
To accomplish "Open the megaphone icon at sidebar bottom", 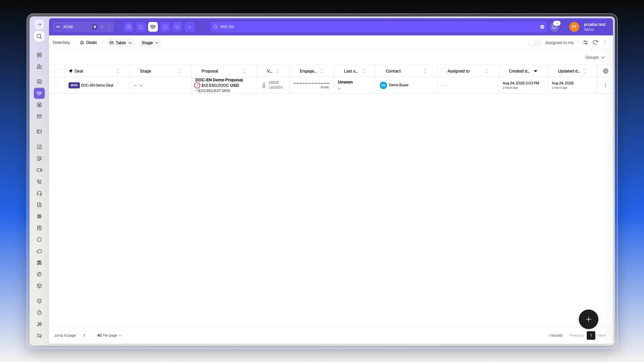I will [x=39, y=336].
